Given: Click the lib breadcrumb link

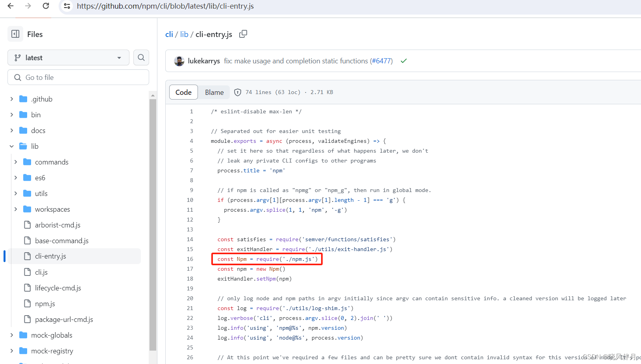Looking at the screenshot, I should (184, 34).
